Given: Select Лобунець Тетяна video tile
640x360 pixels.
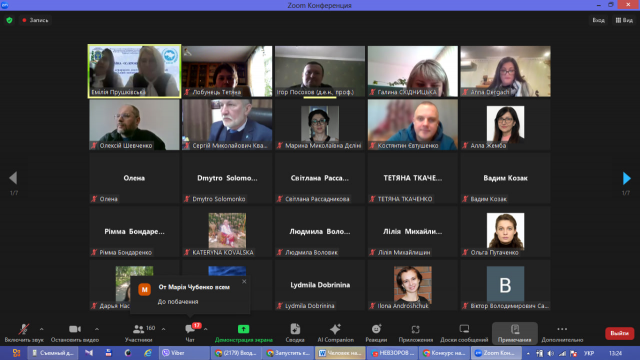Looking at the screenshot, I should tap(227, 71).
